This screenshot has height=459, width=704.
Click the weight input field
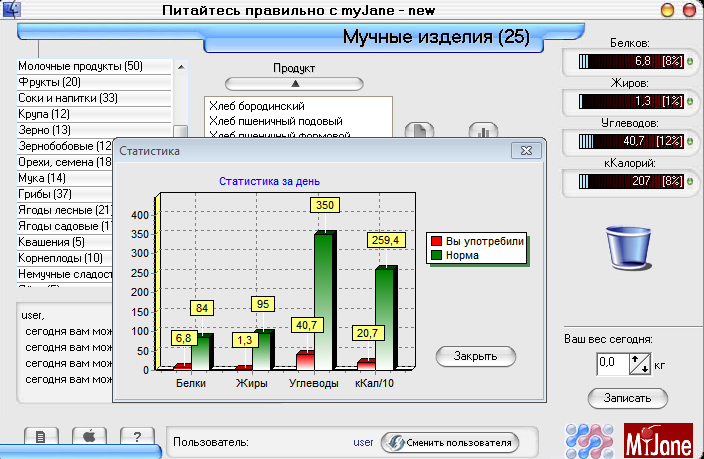pyautogui.click(x=610, y=364)
